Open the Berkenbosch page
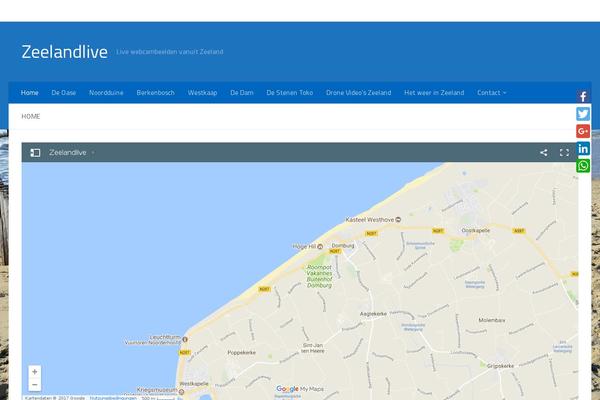Viewport: 600px width, 400px height. [x=155, y=93]
